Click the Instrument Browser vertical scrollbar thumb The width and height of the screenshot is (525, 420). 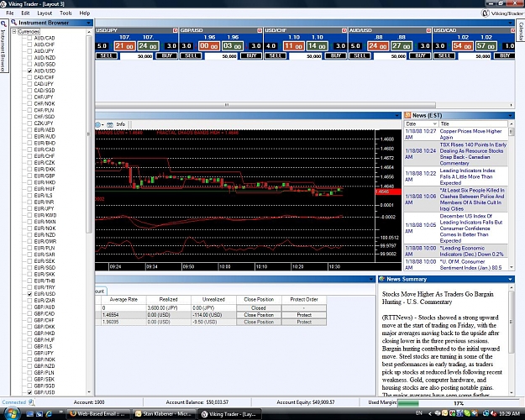(89, 134)
